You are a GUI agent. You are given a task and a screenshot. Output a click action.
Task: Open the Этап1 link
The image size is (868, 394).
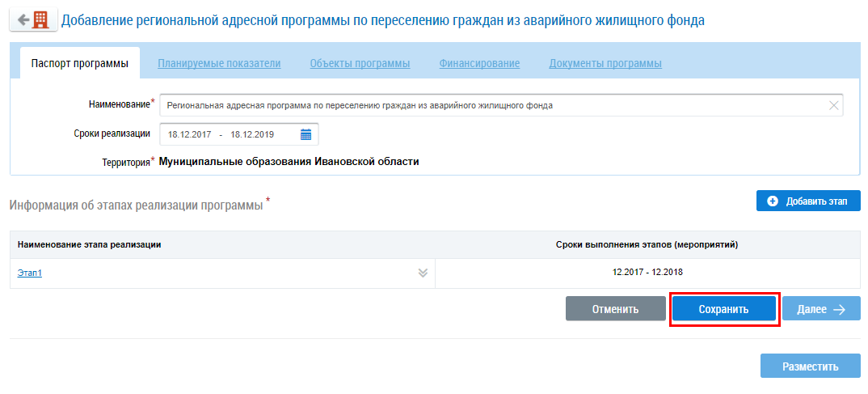click(x=30, y=273)
